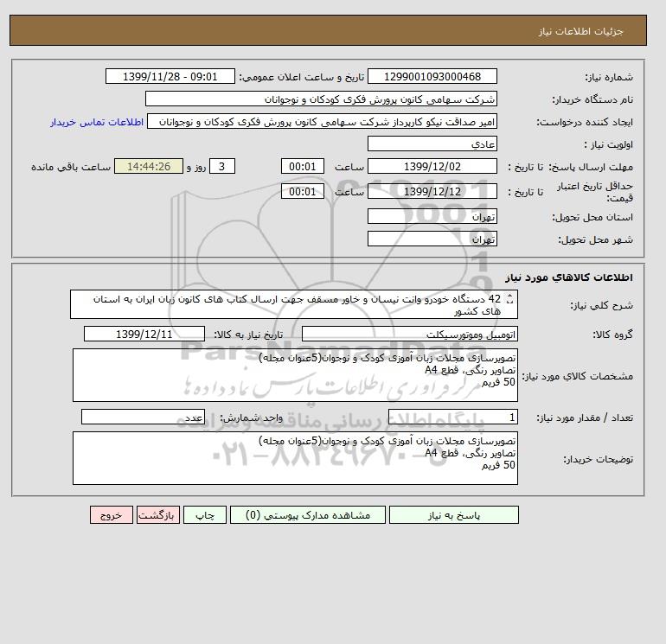Click the شهر محل تحویل label
Image resolution: width=666 pixels, height=644 pixels.
(595, 239)
